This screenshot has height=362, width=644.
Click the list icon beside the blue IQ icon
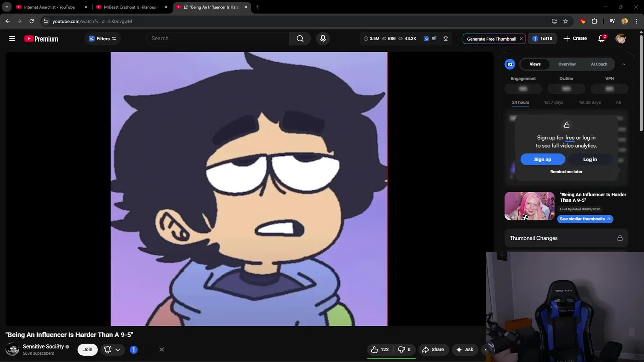pos(434,39)
